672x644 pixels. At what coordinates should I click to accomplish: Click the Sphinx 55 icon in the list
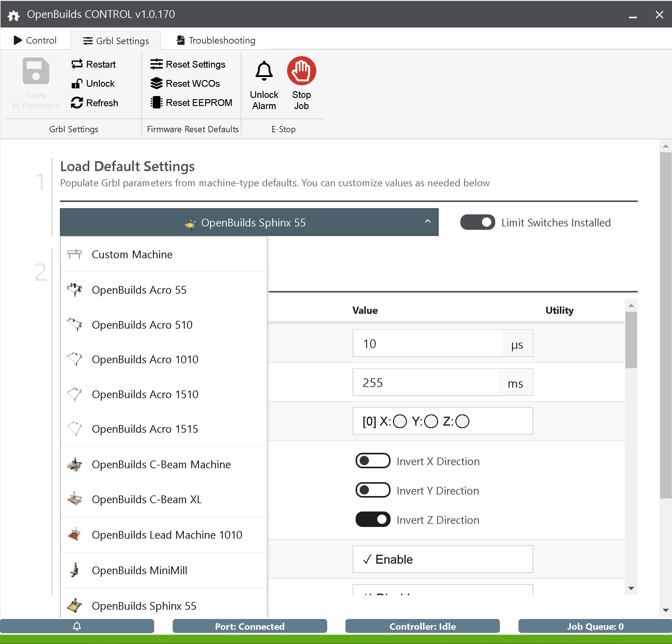(74, 606)
